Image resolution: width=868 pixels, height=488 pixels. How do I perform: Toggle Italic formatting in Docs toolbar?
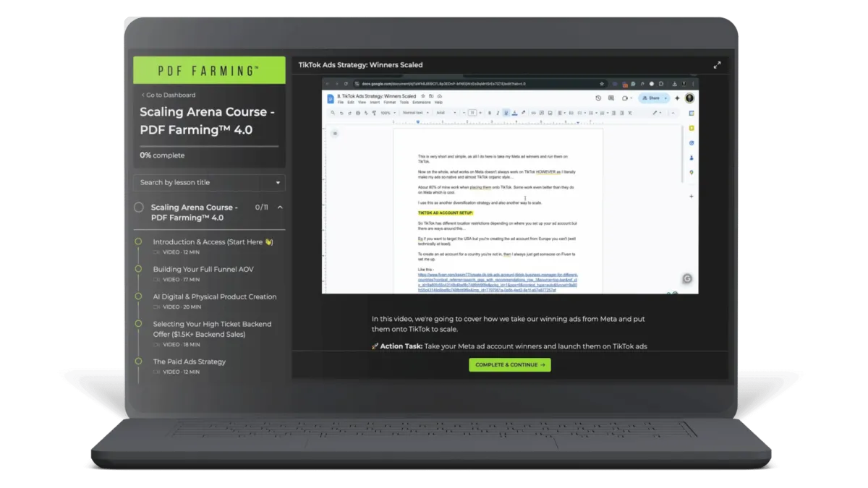point(498,113)
